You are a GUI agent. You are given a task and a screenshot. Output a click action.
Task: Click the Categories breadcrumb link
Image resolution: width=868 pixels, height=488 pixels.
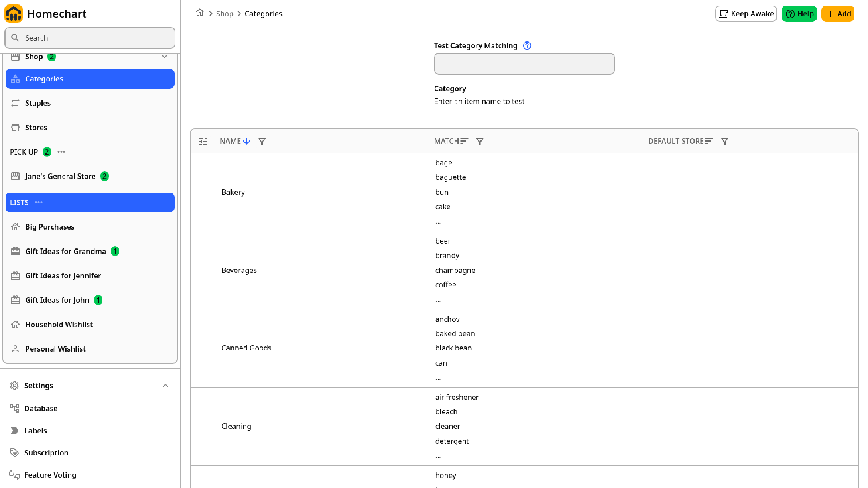[x=263, y=14]
